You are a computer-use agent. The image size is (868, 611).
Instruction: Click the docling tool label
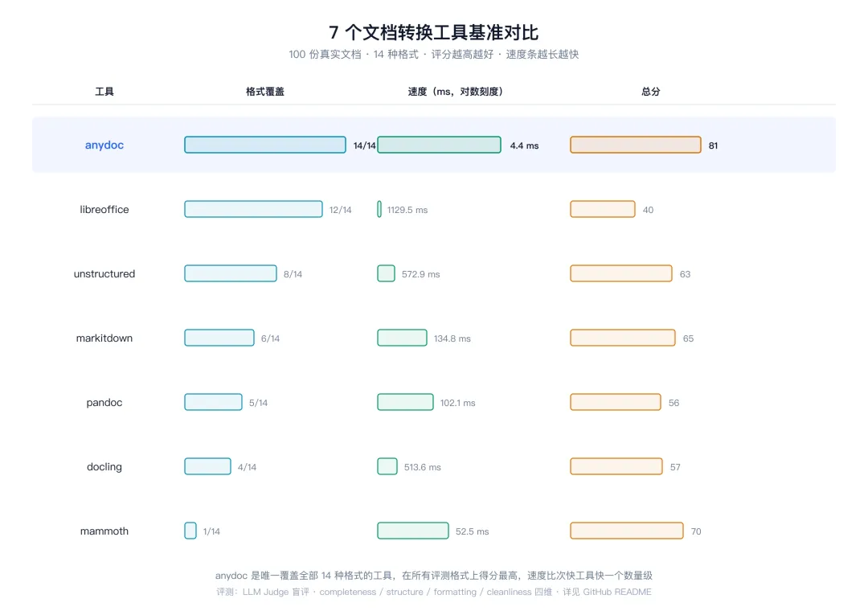pyautogui.click(x=104, y=466)
